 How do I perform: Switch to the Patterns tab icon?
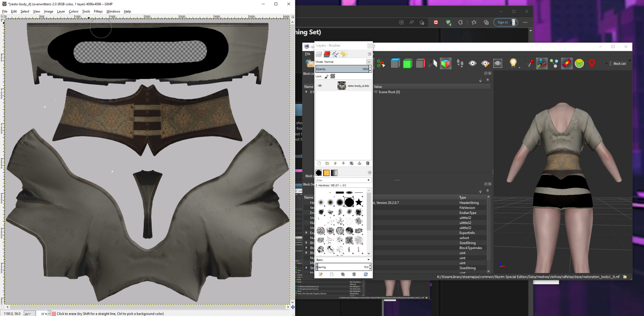(x=326, y=173)
